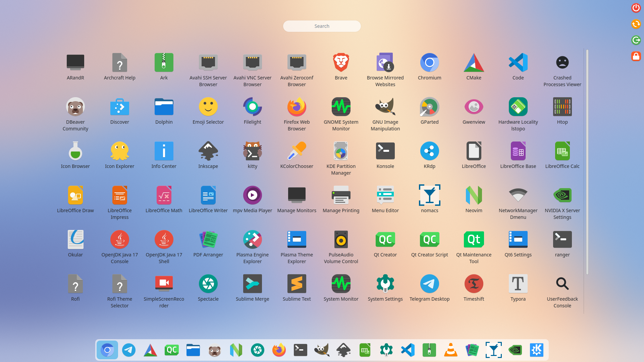
Task: Launch CMake from the app grid
Action: tap(474, 66)
